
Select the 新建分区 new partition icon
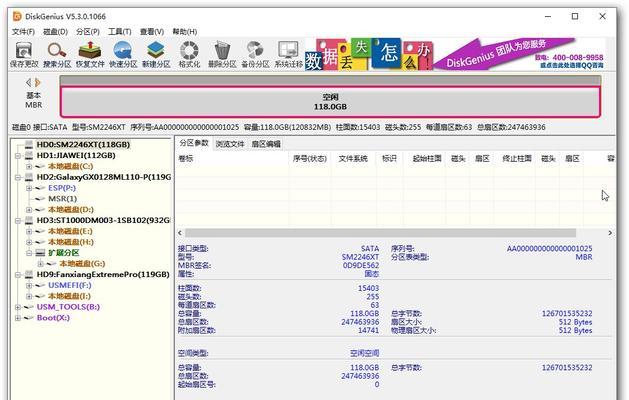(156, 54)
